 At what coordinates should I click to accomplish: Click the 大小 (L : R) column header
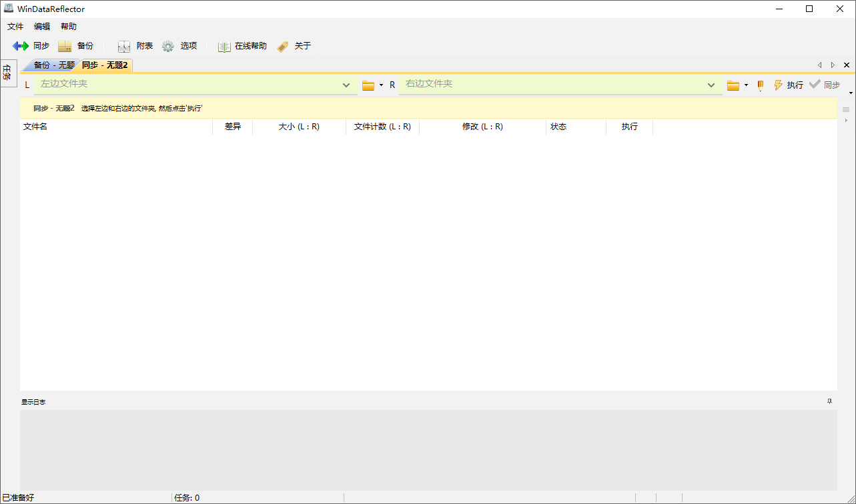[x=300, y=127]
